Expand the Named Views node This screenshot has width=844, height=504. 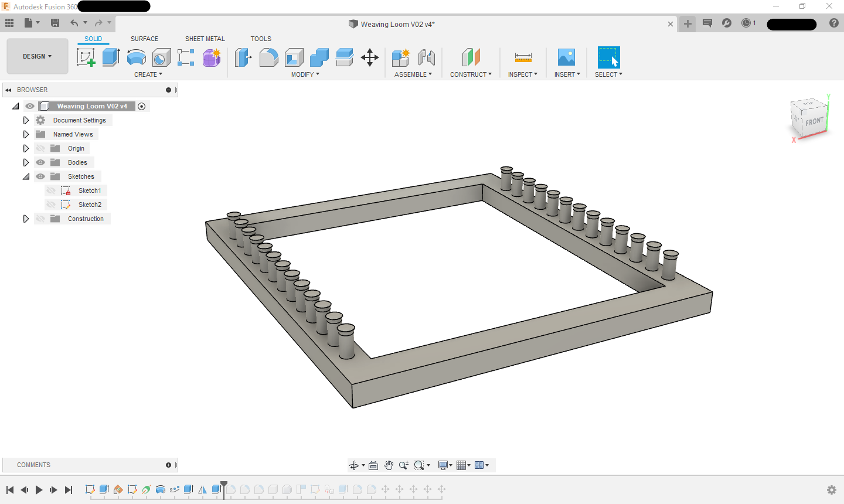click(26, 134)
